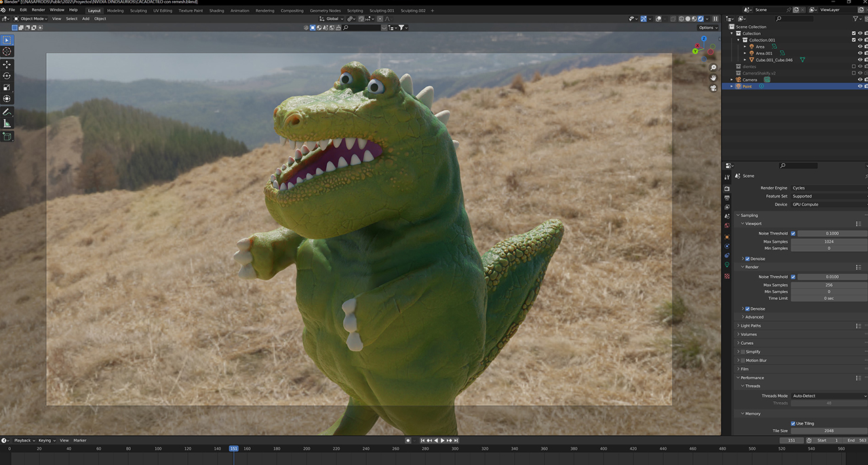
Task: Switch to rendered viewport shading
Action: tap(701, 18)
